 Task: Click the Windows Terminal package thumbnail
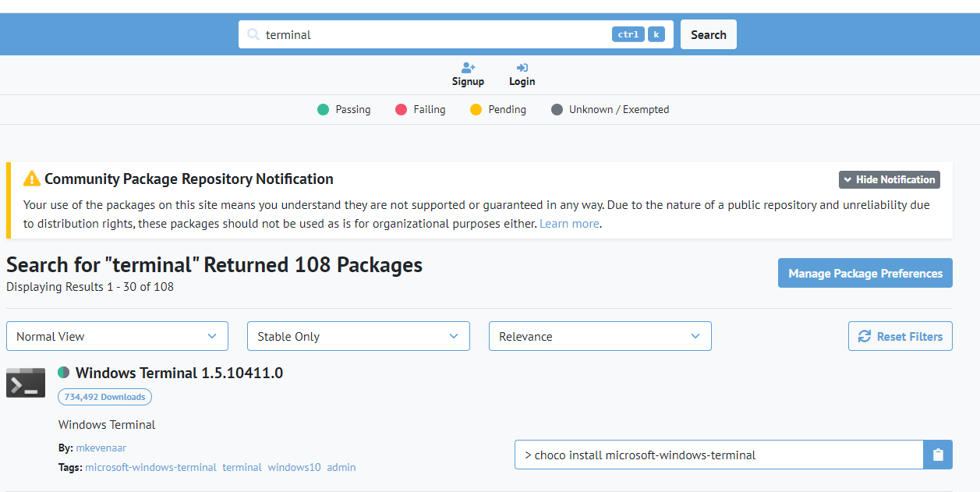tap(26, 382)
